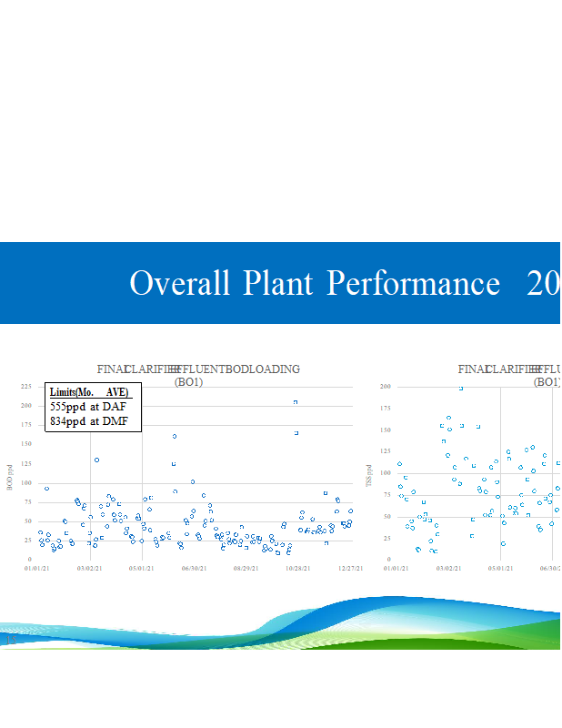Click the 'BOD ppd' vertical axis label

point(10,477)
